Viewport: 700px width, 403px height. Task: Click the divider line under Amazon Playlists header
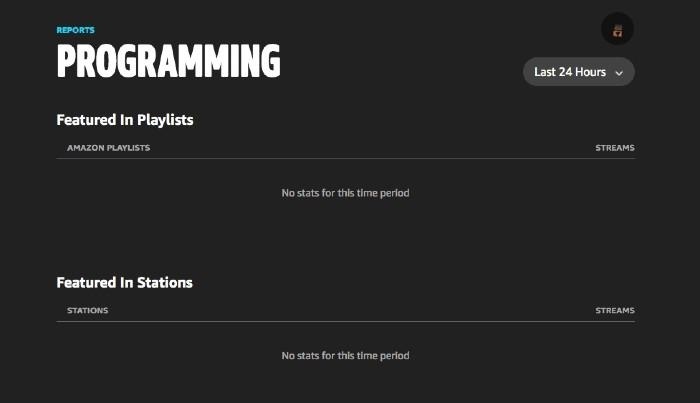pos(346,158)
